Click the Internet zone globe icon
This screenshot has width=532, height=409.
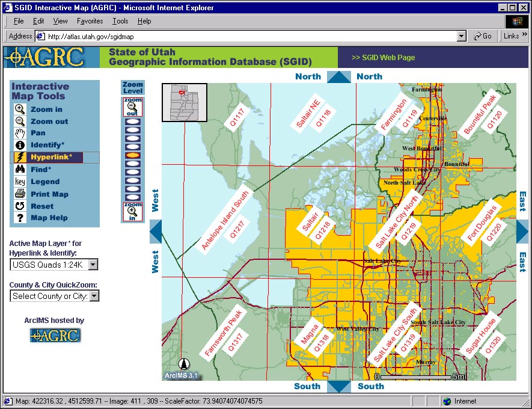447,401
